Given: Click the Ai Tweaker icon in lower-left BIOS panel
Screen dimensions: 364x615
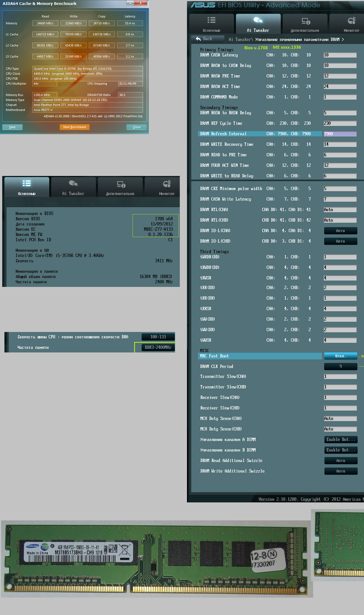Looking at the screenshot, I should [x=73, y=183].
